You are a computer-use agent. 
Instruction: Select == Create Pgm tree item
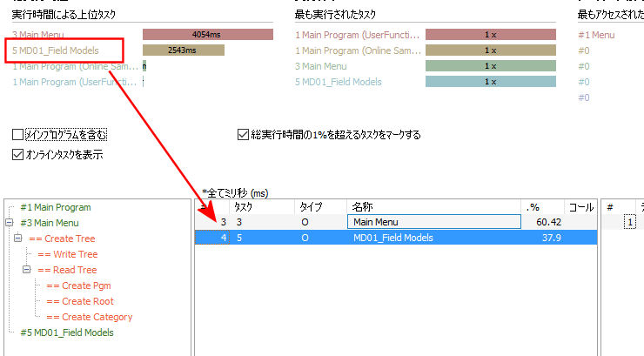(x=78, y=285)
